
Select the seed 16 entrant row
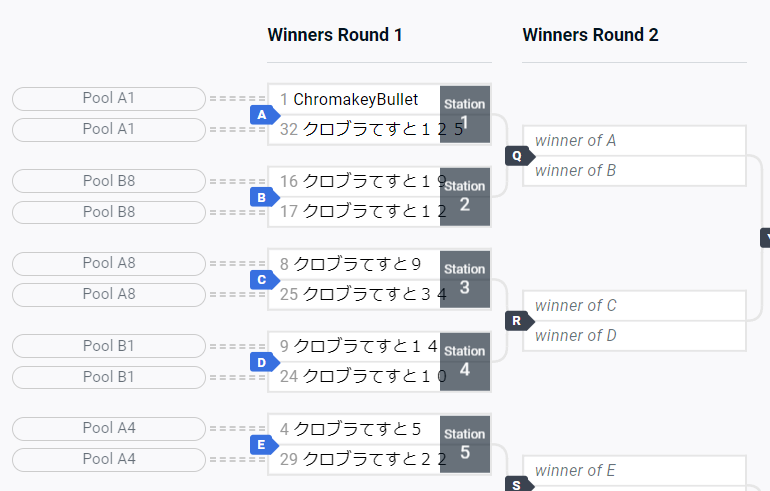tap(354, 182)
